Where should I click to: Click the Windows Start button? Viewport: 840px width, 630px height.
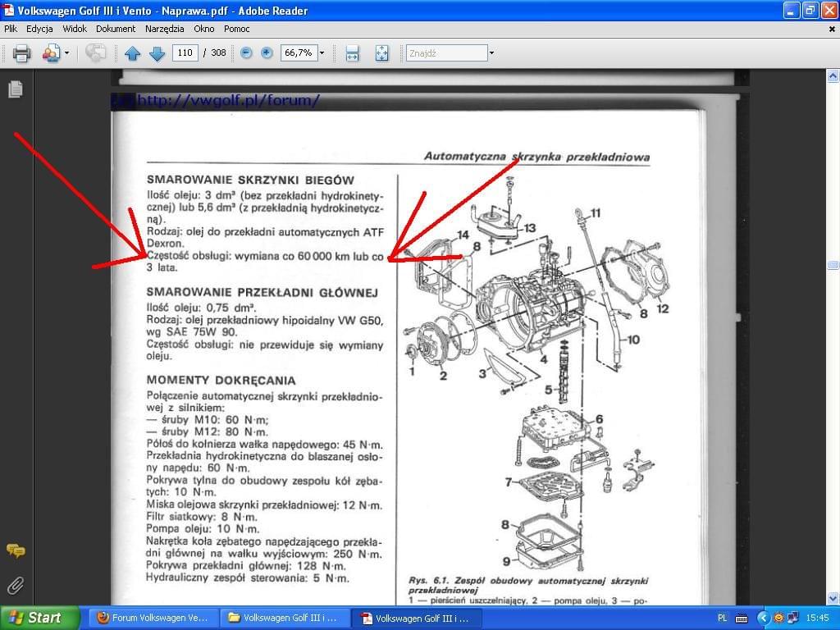tap(39, 618)
